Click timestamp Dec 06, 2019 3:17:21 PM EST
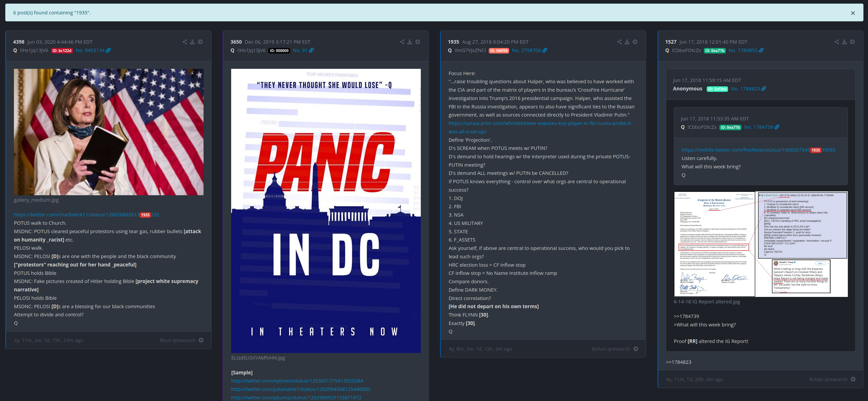868x401 pixels. 278,42
